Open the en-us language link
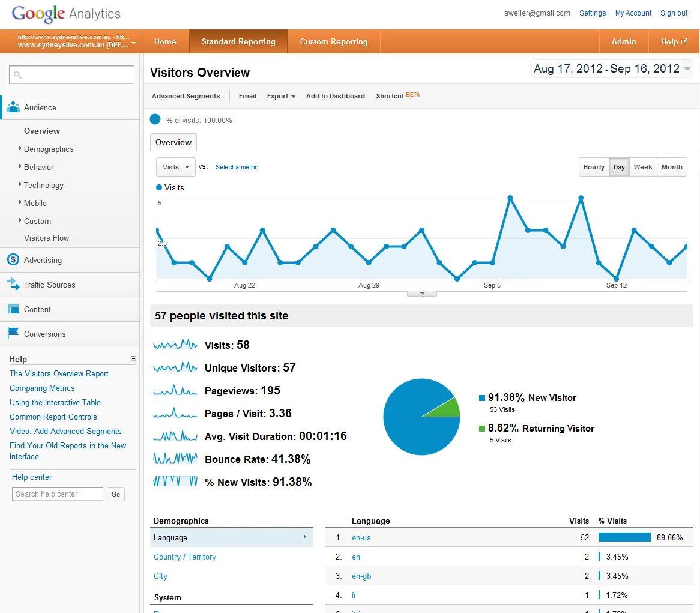 coord(361,537)
